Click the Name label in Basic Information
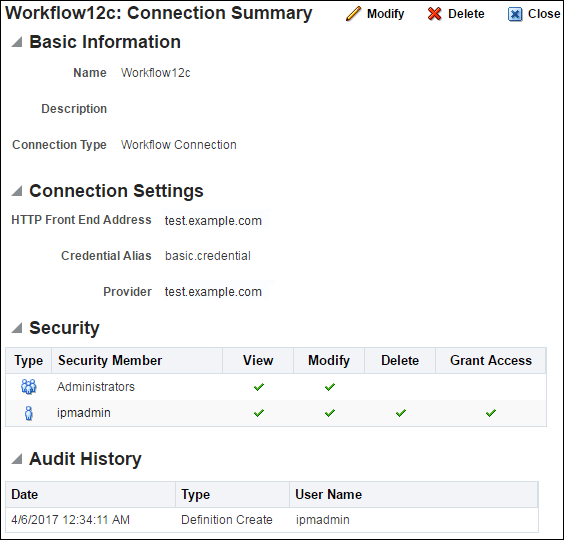 (90, 73)
